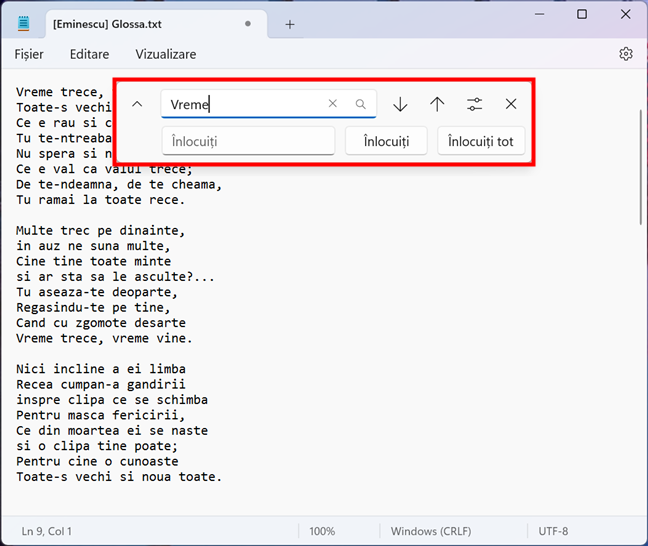
Task: Click the line 'Pentru masca fericirii,'
Action: pyautogui.click(x=100, y=415)
